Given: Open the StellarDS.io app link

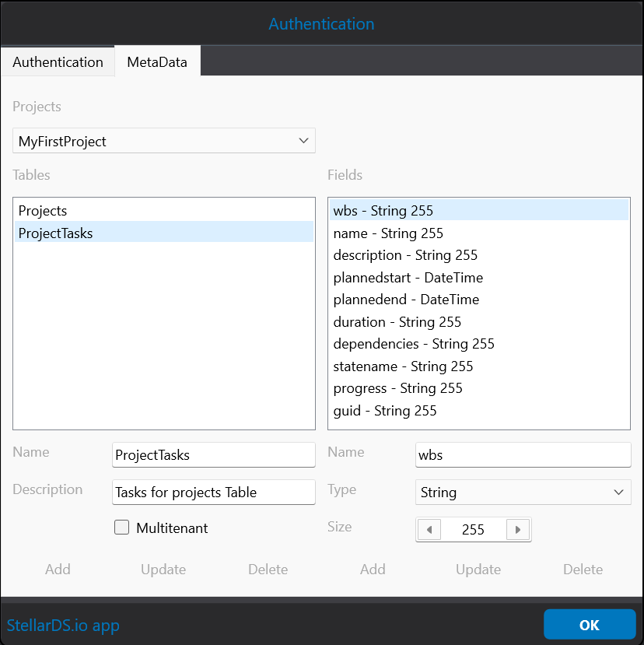Looking at the screenshot, I should pos(63,625).
